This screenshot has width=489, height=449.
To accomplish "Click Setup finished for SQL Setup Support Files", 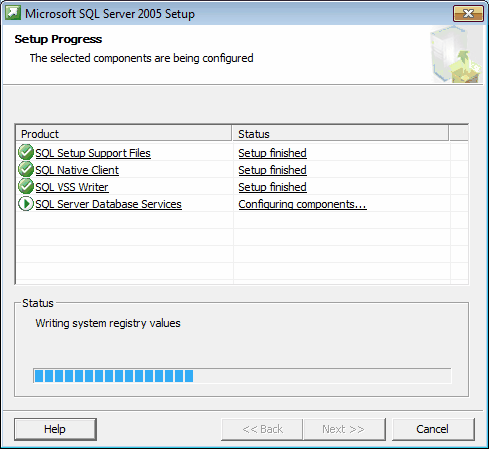I will (272, 153).
